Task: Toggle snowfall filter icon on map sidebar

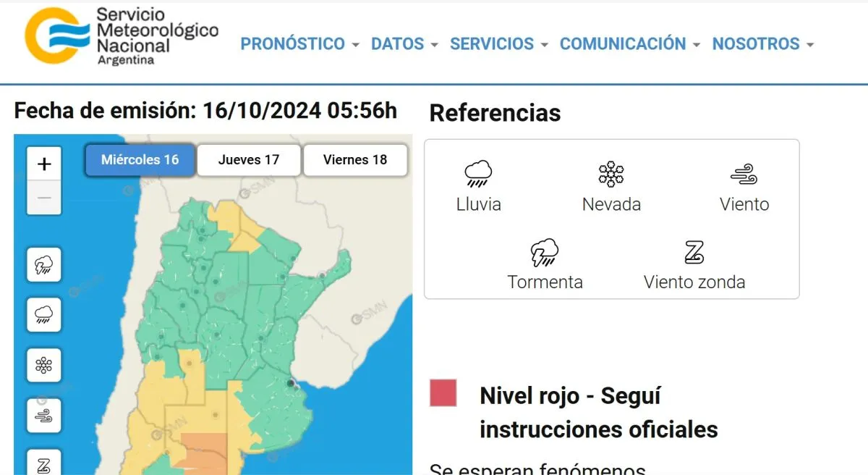Action: tap(44, 365)
